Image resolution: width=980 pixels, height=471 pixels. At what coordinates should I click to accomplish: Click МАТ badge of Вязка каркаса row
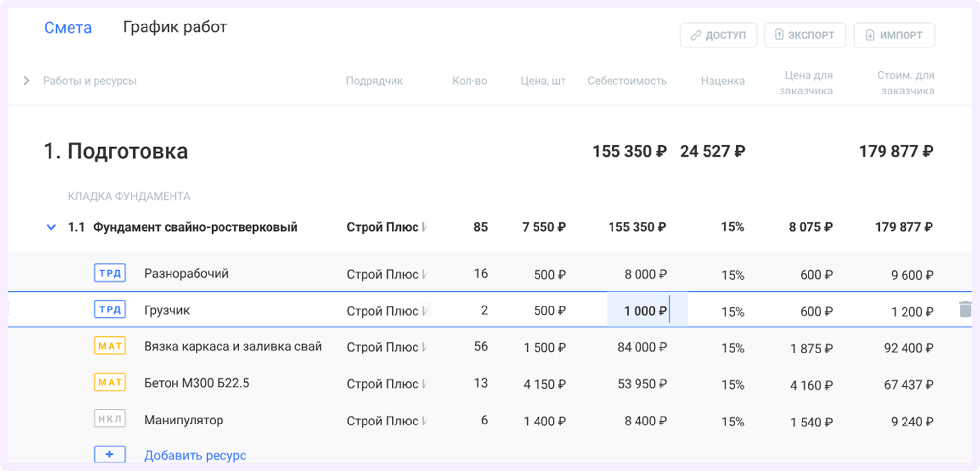(x=110, y=346)
